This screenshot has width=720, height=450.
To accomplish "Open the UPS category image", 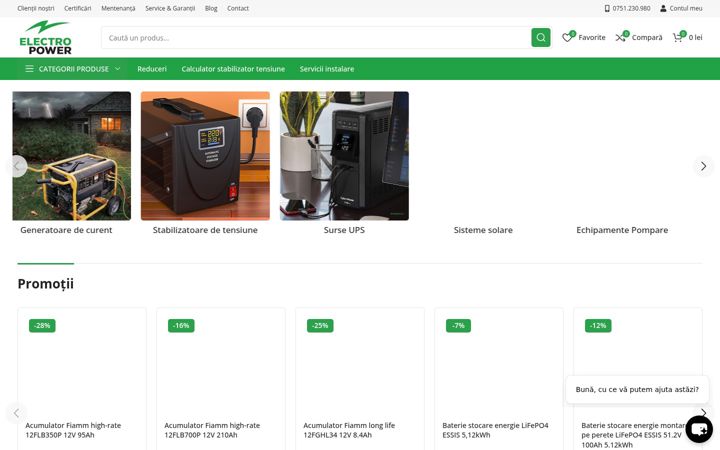I will [x=344, y=156].
